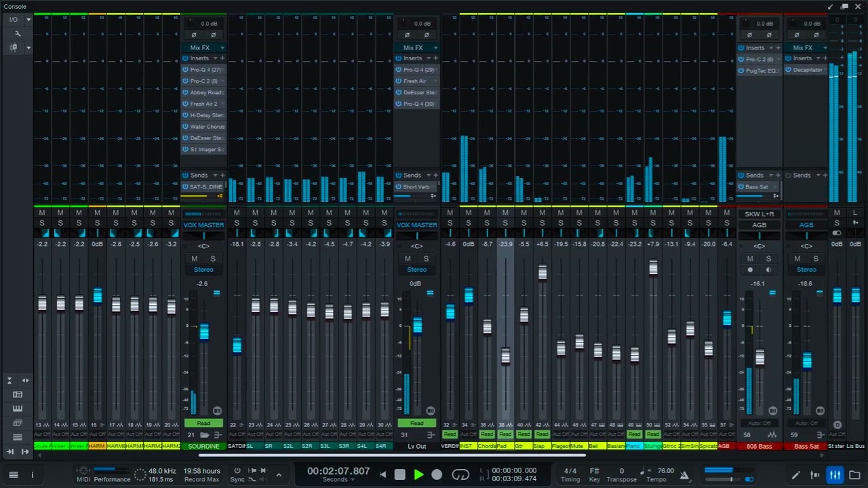The width and height of the screenshot is (868, 488).
Task: Click the highlighted Mix console button
Action: [x=835, y=475]
